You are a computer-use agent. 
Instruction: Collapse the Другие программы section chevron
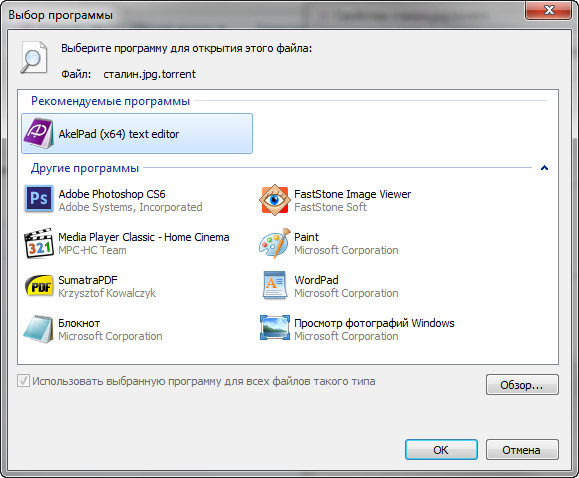(544, 168)
